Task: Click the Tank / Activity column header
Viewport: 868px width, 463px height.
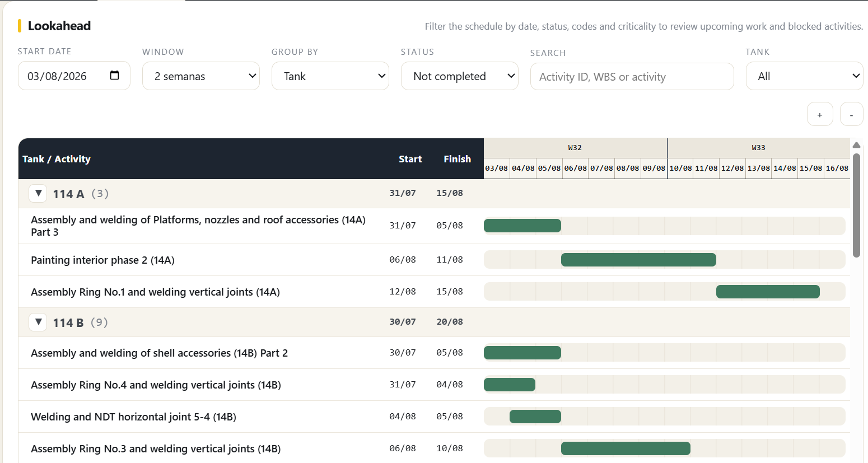Action: (x=56, y=159)
